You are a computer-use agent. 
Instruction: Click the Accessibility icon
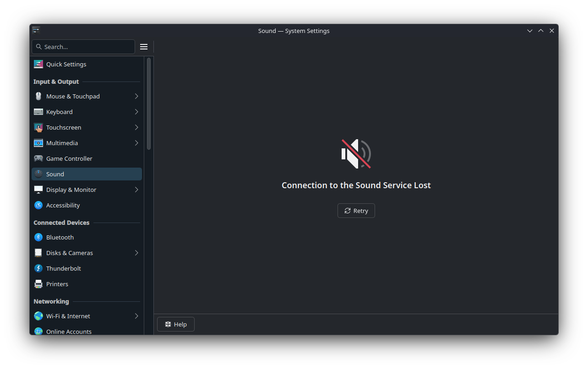[38, 205]
